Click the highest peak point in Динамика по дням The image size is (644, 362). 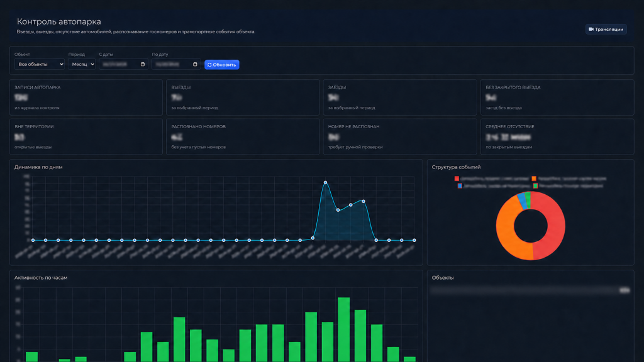coord(325,182)
